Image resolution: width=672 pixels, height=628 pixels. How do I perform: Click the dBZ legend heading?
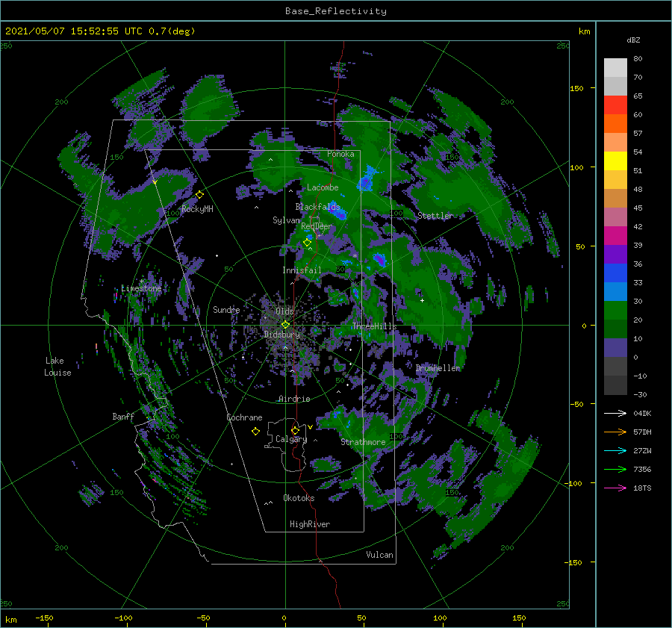[x=633, y=40]
